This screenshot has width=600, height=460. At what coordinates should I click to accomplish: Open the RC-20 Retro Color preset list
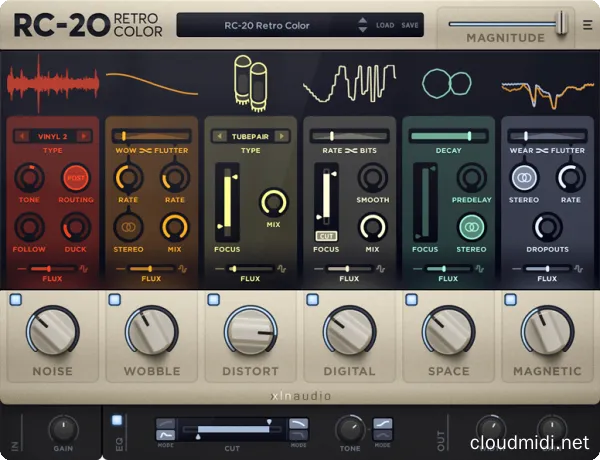[270, 24]
